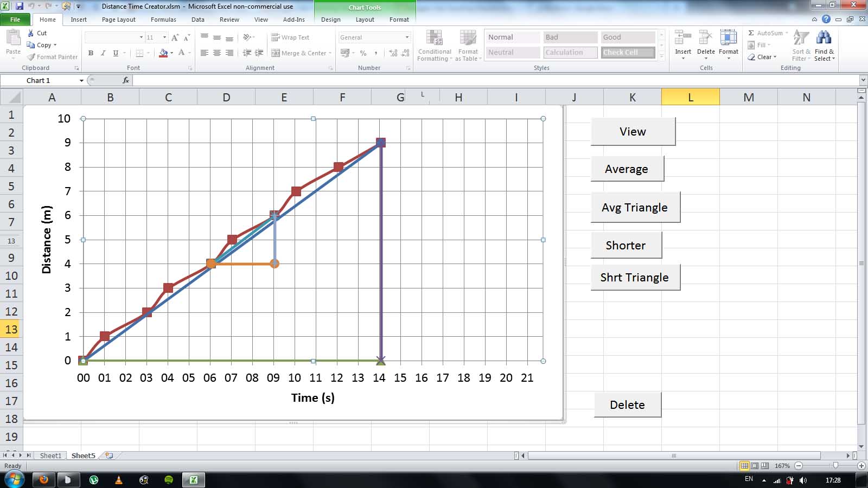Open the Sort & Filter menu
The image size is (868, 488).
tap(801, 45)
